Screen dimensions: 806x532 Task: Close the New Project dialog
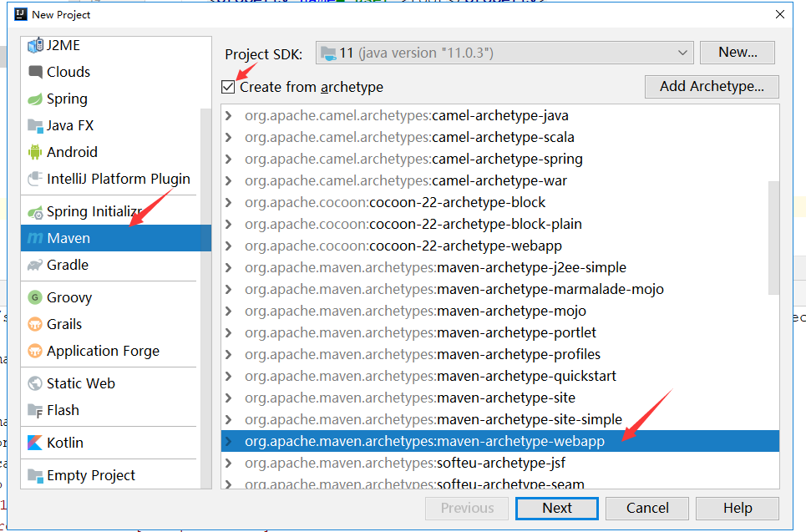(780, 14)
